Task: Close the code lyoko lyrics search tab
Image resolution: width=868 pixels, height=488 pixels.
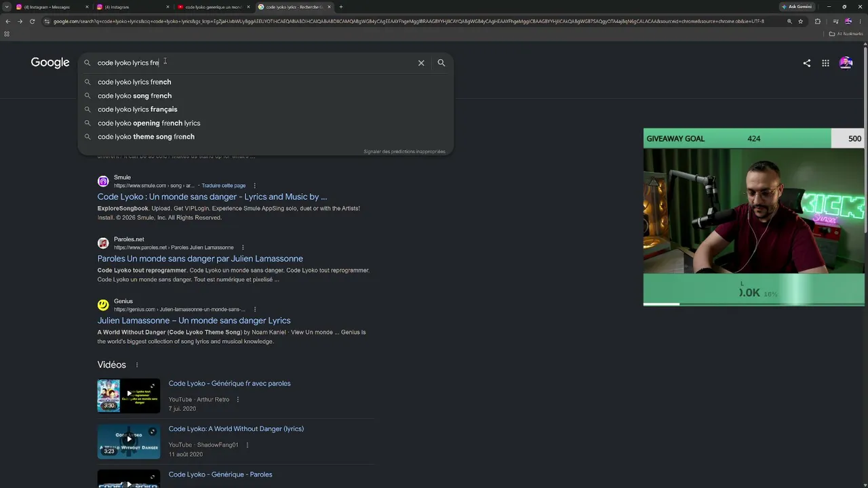Action: coord(330,7)
